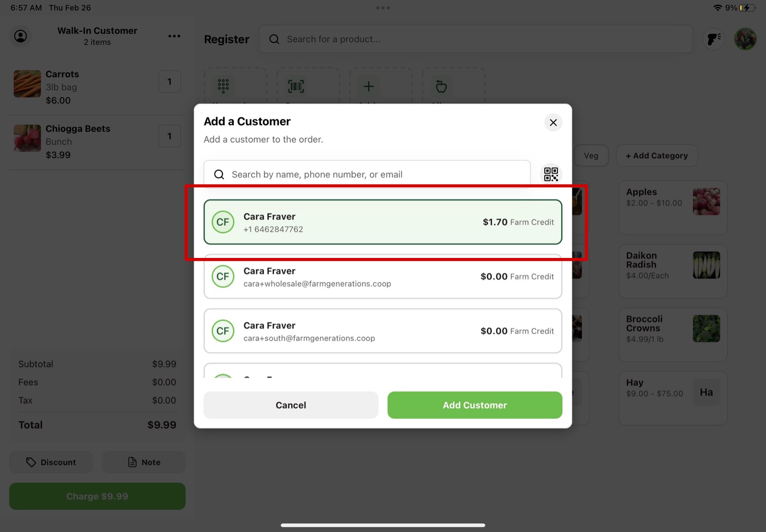Screen dimensions: 766x532
Task: Open the barcode scanner icon
Action: (x=296, y=86)
